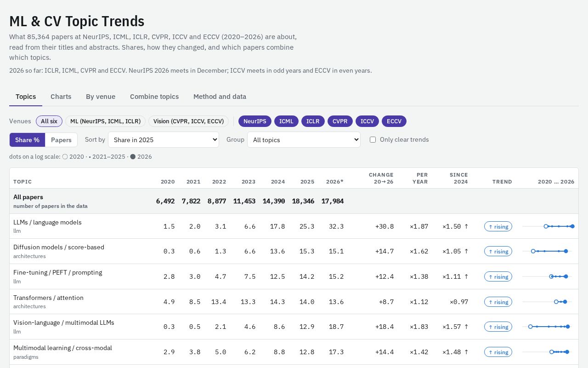Switch the table to Papers counts
The width and height of the screenshot is (588, 368).
pyautogui.click(x=61, y=140)
